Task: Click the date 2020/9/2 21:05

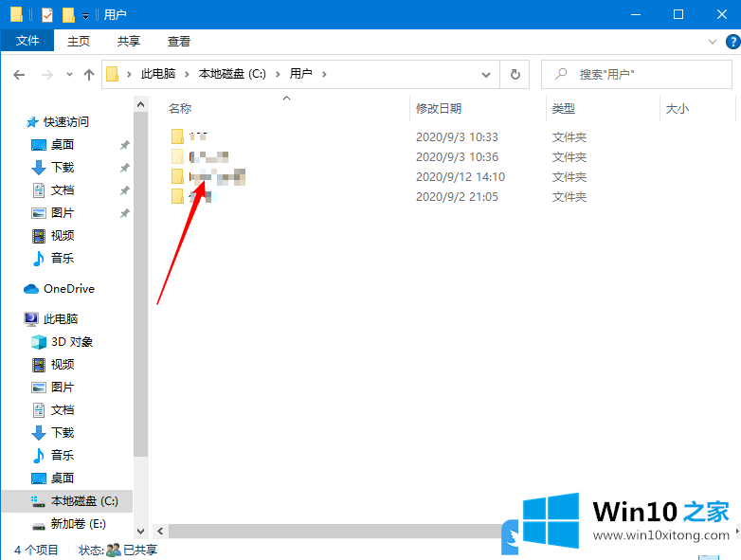Action: click(457, 196)
